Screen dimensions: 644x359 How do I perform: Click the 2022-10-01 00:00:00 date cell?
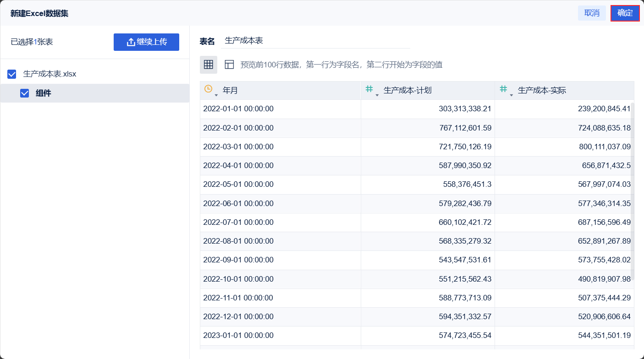(281, 279)
